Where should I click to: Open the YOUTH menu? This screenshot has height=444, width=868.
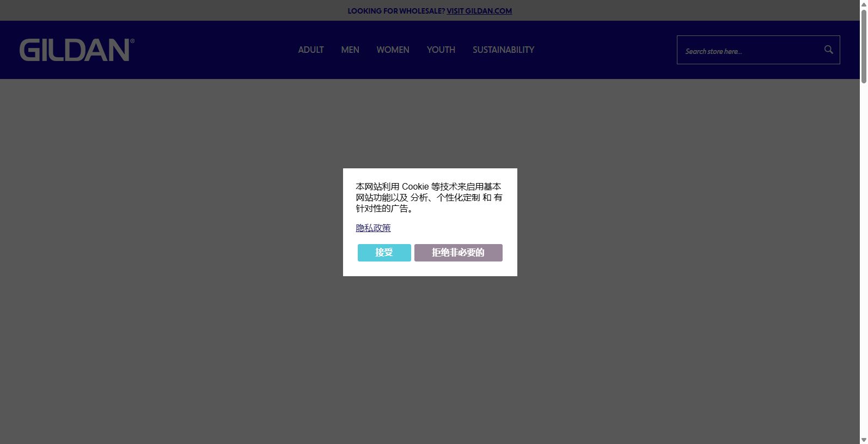pyautogui.click(x=441, y=50)
